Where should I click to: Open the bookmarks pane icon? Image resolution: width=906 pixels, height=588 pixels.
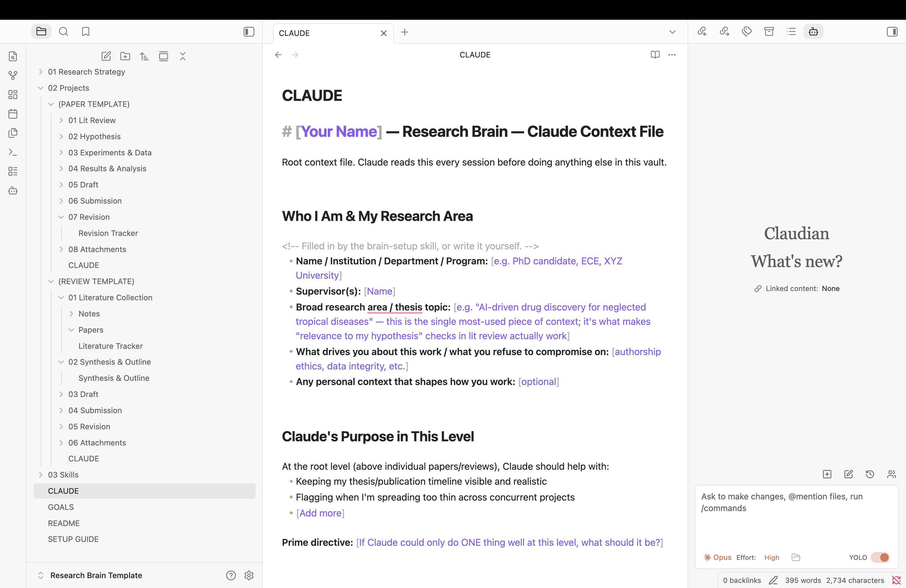pyautogui.click(x=86, y=31)
